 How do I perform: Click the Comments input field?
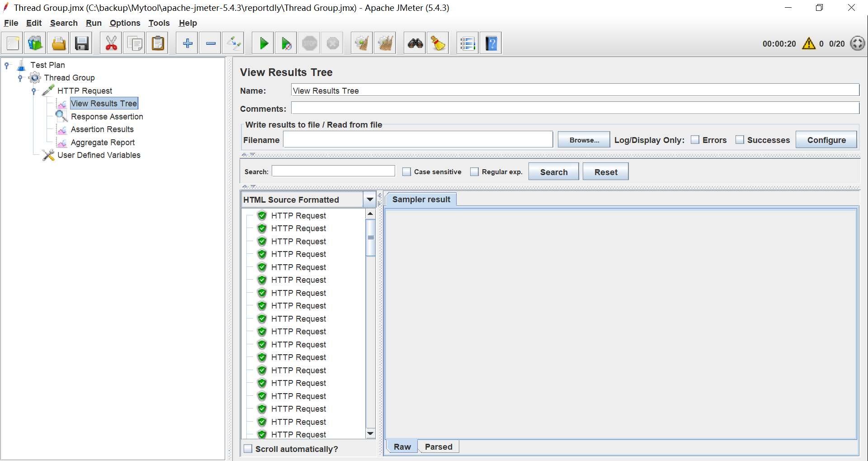[575, 108]
